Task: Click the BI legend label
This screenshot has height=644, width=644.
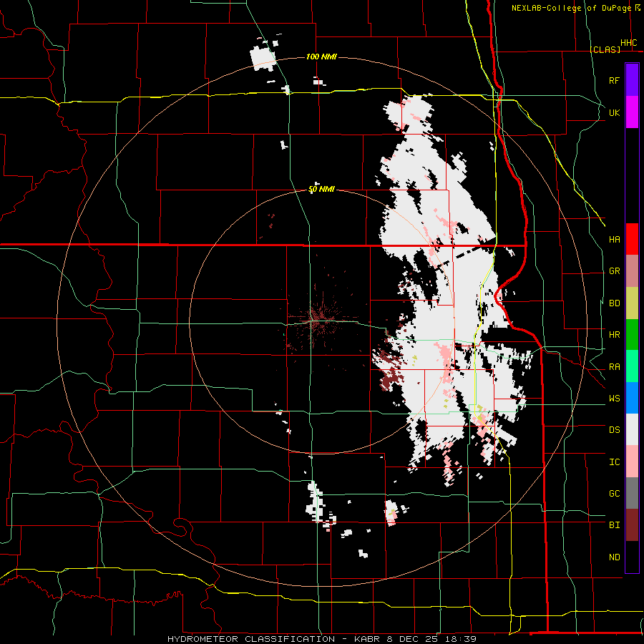Action: pos(615,525)
